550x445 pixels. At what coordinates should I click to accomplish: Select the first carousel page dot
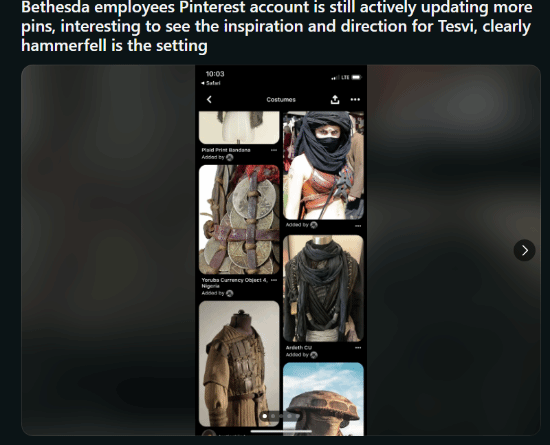coord(265,416)
